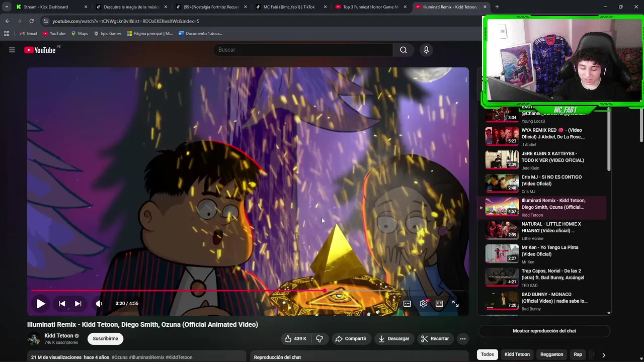Click the #KiddTetoon hashtag
This screenshot has height=362, width=644.
coord(179,357)
